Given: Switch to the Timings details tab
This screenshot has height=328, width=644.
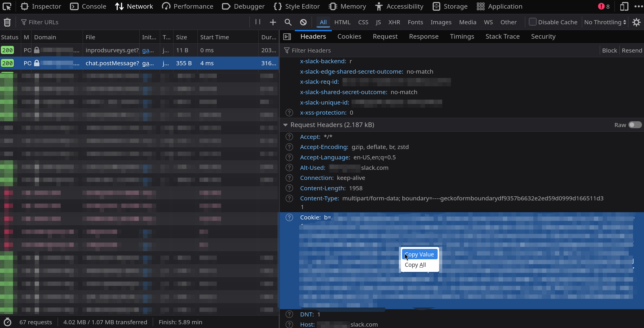Looking at the screenshot, I should point(462,36).
